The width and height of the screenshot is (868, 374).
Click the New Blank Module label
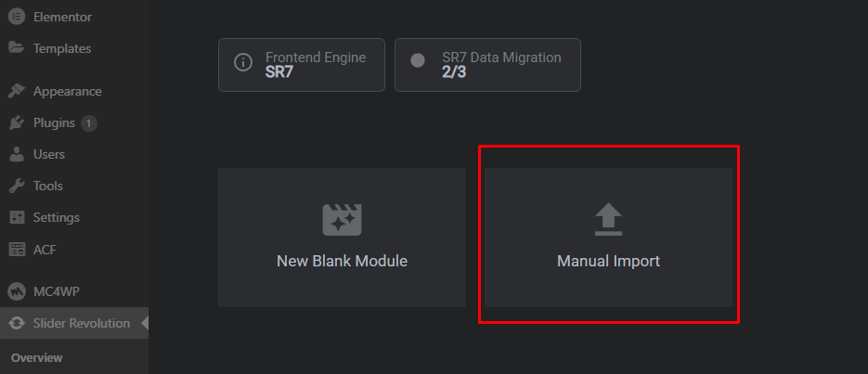click(342, 262)
